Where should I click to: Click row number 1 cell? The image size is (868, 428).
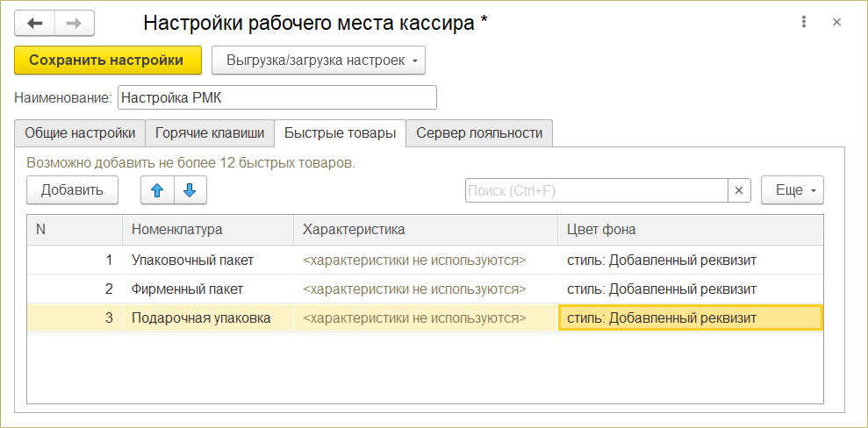tap(75, 260)
